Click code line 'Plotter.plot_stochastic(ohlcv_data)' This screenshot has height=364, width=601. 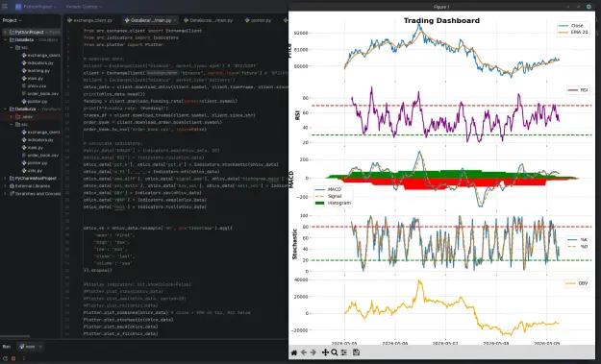pos(128,320)
